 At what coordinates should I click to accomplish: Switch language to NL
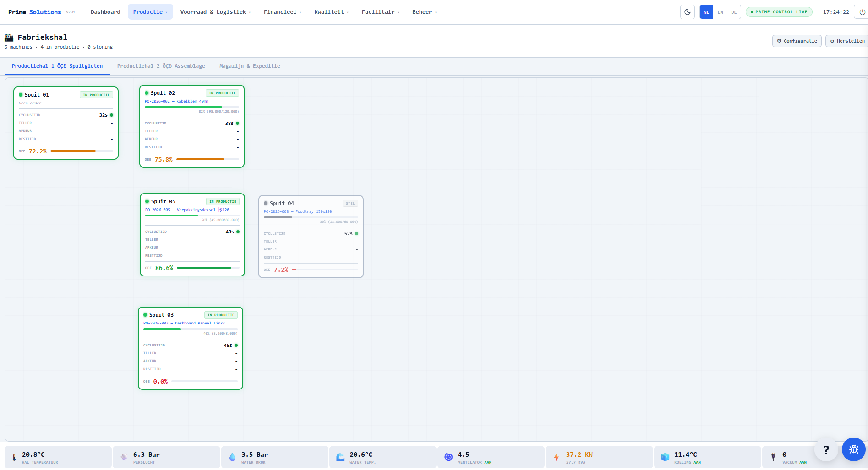pos(706,12)
